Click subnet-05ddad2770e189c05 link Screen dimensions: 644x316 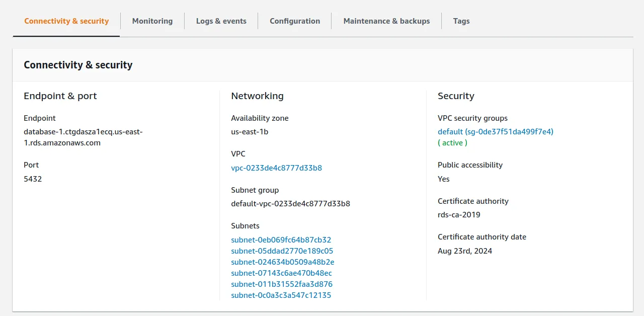pyautogui.click(x=282, y=251)
